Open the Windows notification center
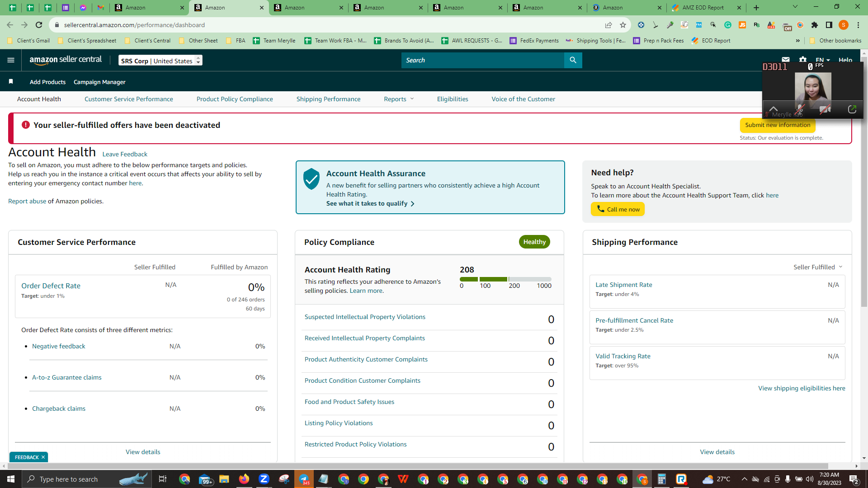Image resolution: width=868 pixels, height=488 pixels. [854, 479]
